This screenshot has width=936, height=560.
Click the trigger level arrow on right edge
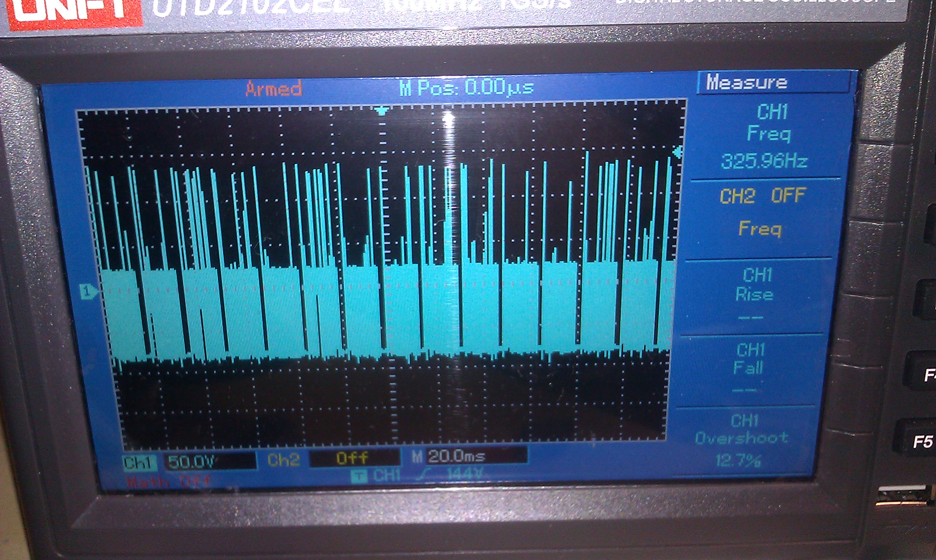[x=678, y=153]
